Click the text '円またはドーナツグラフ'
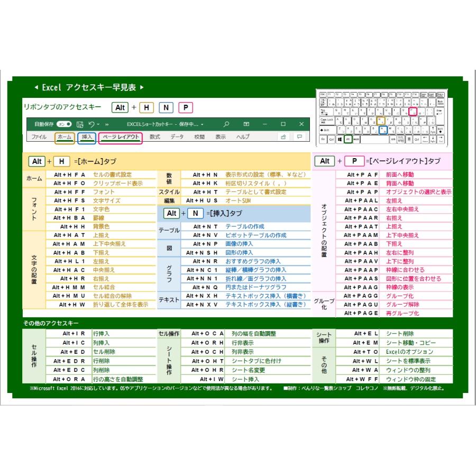This screenshot has height=476, width=476. [256, 287]
